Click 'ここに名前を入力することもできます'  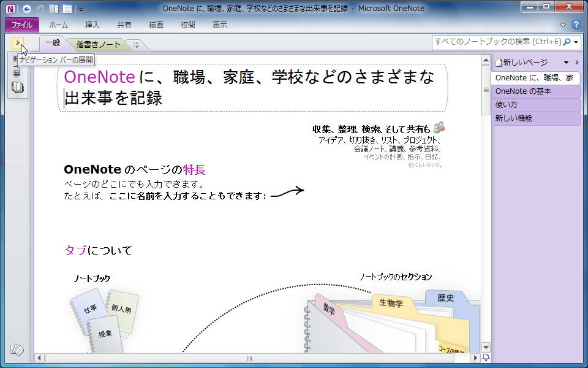(x=186, y=196)
